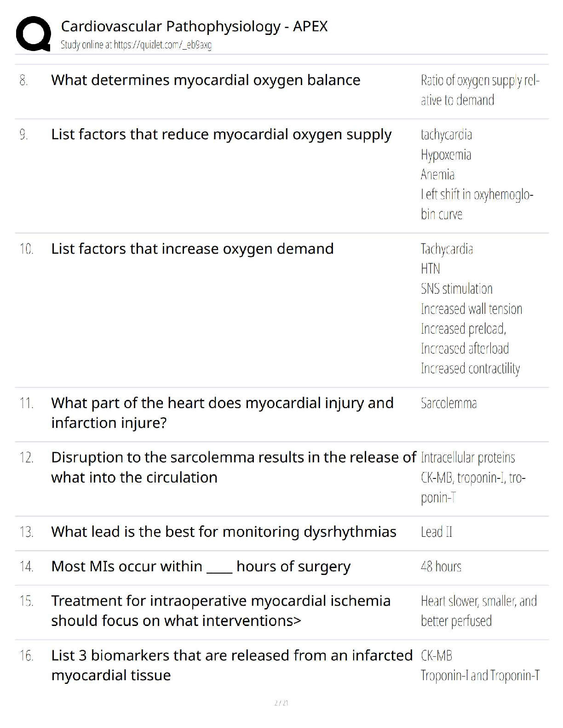Screen dimensions: 563x728
Task: Click 'Heart slower, smaller, and better perfused'
Action: 478,611
